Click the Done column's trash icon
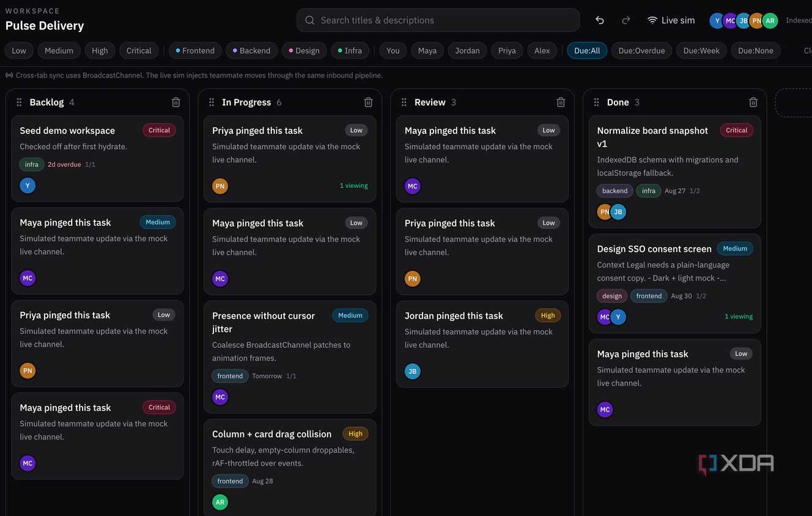 (753, 102)
